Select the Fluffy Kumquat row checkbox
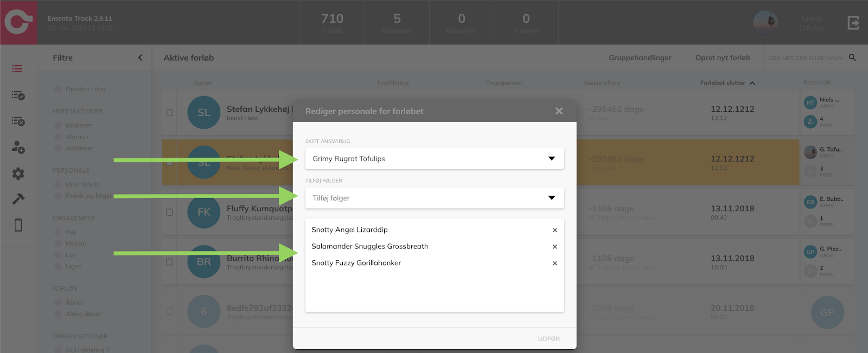Viewport: 868px width, 353px height. click(x=169, y=212)
